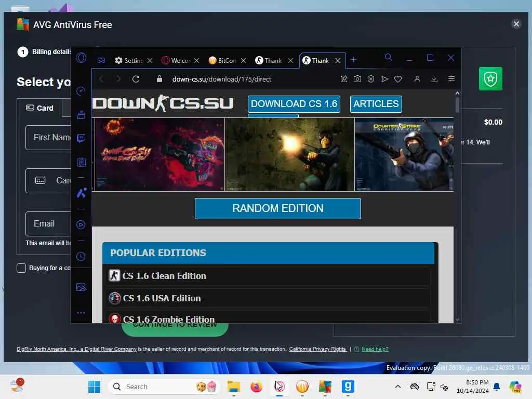Image resolution: width=532 pixels, height=399 pixels.
Task: Click the site padlock security icon
Action: tap(159, 79)
